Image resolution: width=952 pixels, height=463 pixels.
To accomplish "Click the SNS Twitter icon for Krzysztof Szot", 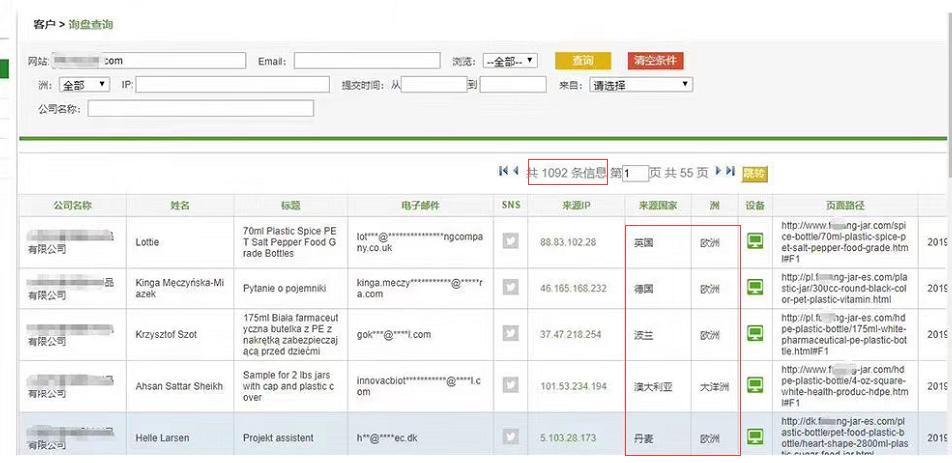I will (510, 334).
